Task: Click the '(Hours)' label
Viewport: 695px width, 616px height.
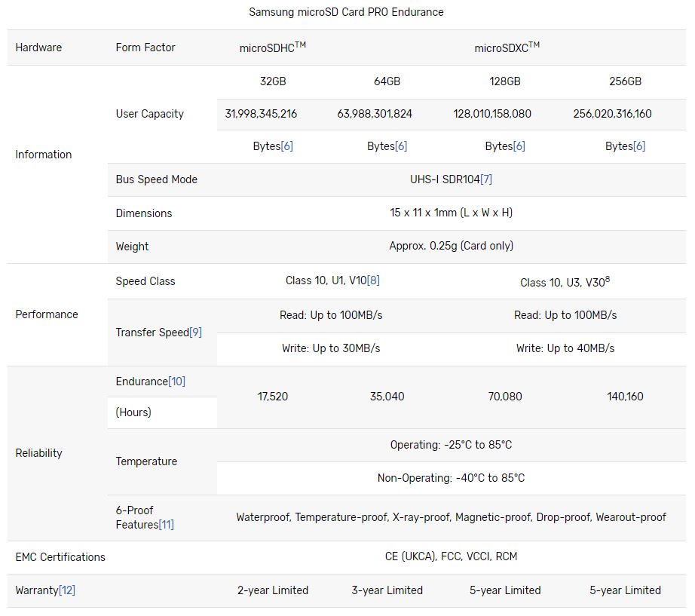Action: [133, 412]
